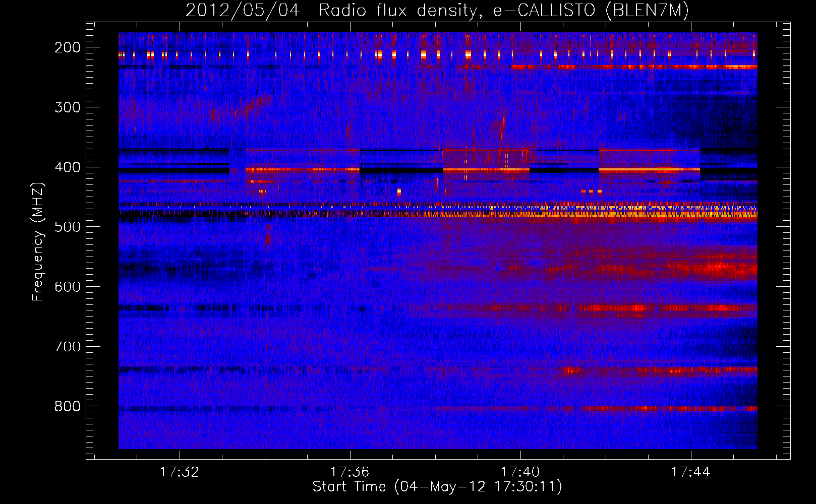Image resolution: width=816 pixels, height=504 pixels.
Task: Click the 700 frequency tick label
Action: [68, 347]
